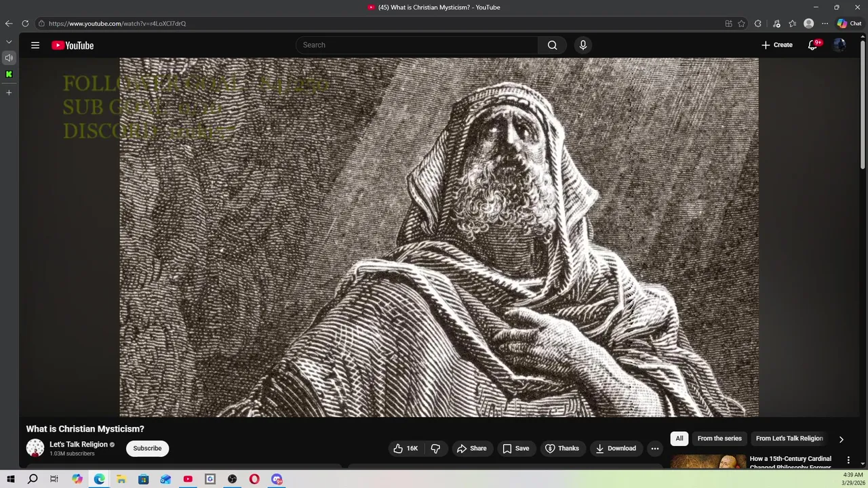Launch Copilot from taskbar
Screen dimensions: 868x488
click(77, 479)
